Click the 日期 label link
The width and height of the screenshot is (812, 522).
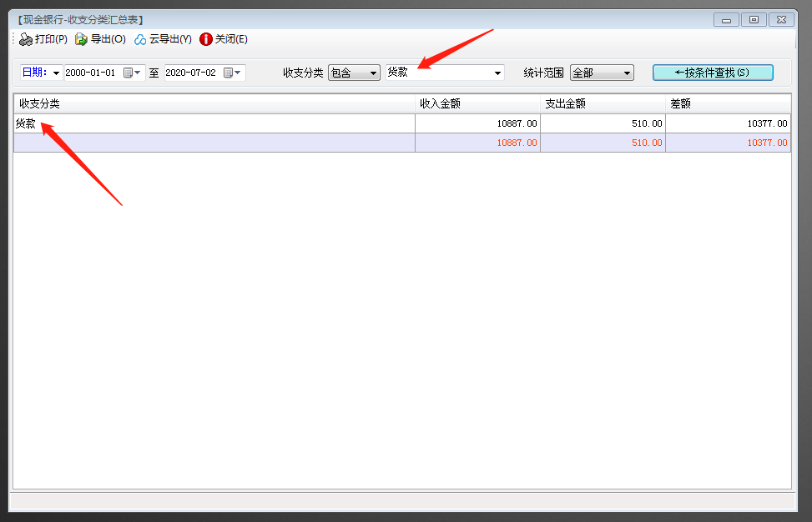tap(34, 73)
